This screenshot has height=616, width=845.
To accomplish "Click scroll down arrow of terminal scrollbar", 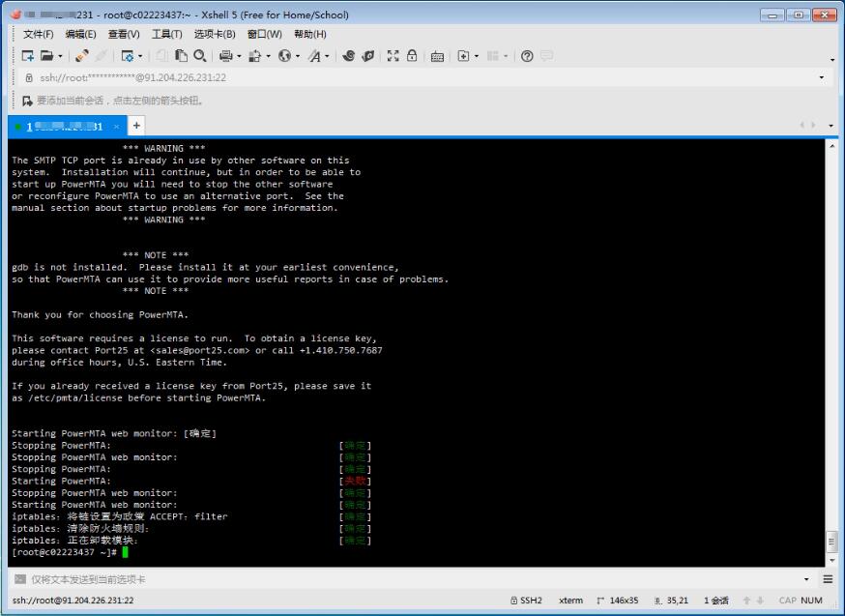I will [831, 561].
